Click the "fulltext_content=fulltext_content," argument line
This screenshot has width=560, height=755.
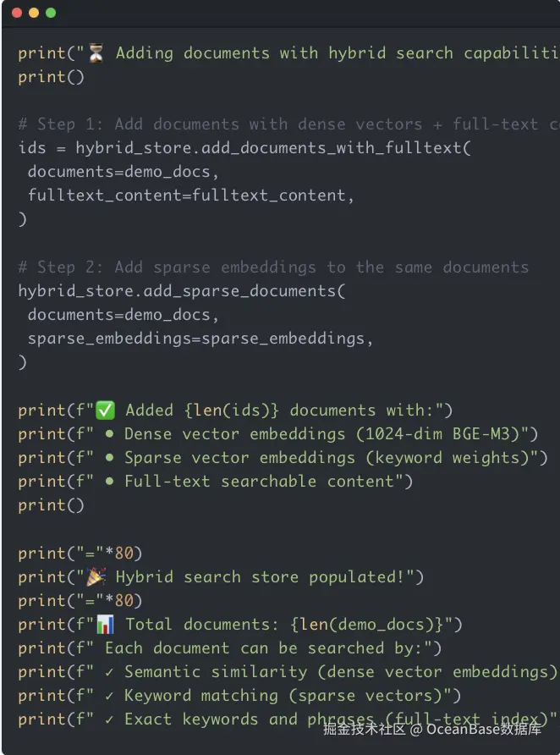click(x=190, y=196)
